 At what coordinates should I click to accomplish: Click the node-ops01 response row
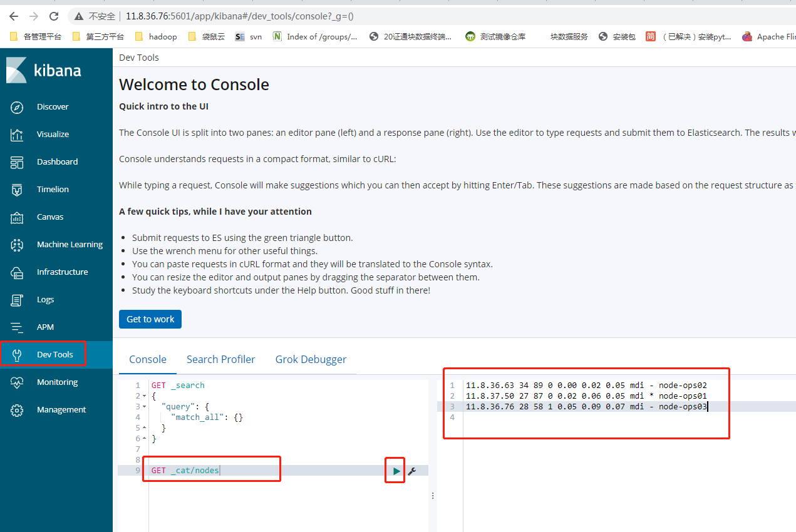[586, 396]
